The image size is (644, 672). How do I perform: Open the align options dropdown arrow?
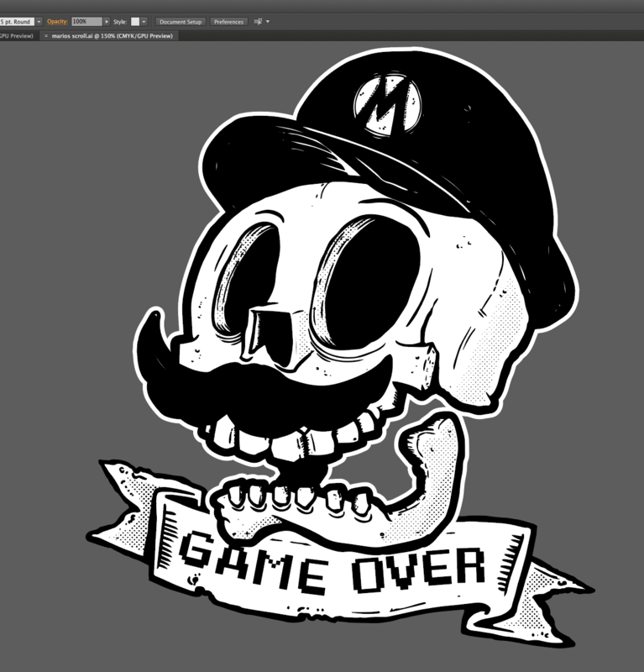click(x=268, y=22)
